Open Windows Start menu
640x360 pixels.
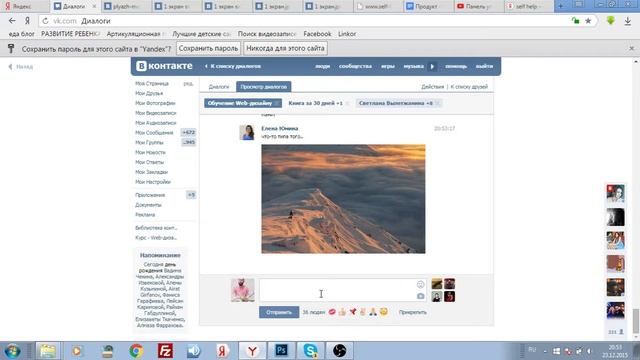13,351
